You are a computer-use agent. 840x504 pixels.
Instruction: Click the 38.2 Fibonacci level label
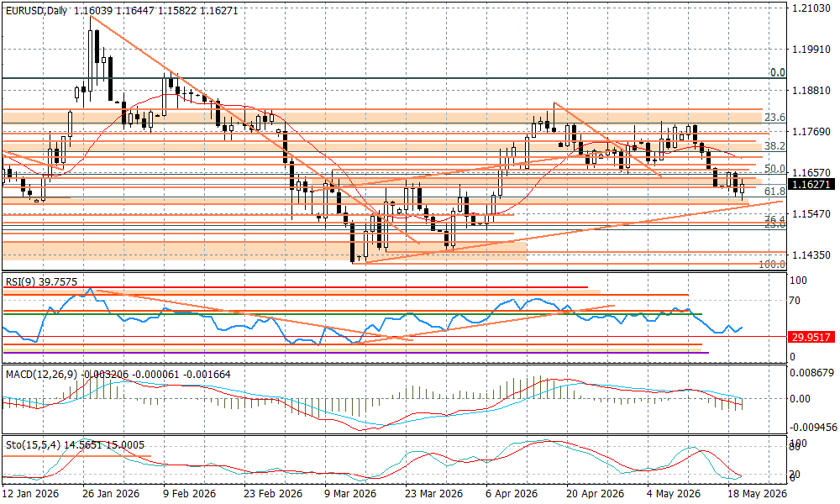tap(774, 145)
